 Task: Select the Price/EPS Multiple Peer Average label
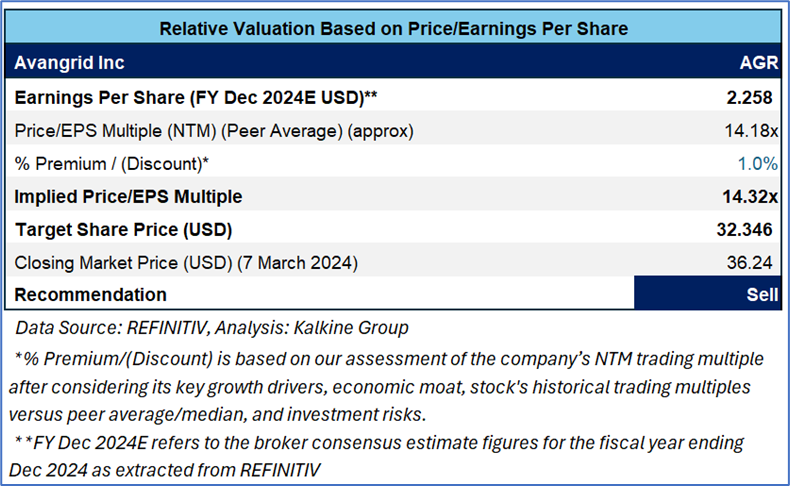214,130
